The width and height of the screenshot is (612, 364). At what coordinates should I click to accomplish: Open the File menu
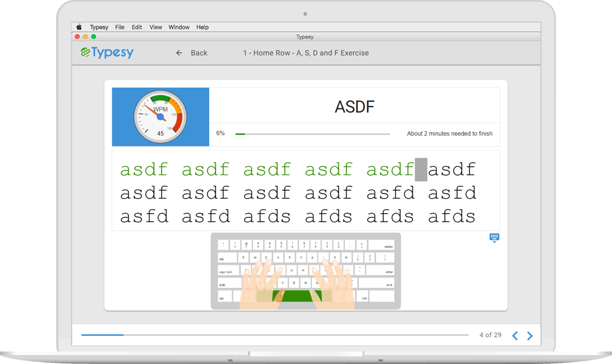coord(120,27)
